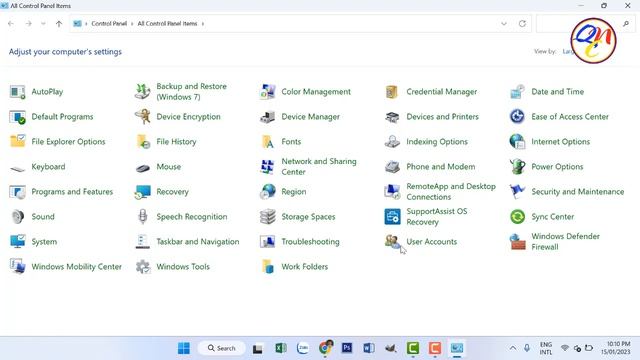
Task: Open the Work Folders icon
Action: coord(268,267)
